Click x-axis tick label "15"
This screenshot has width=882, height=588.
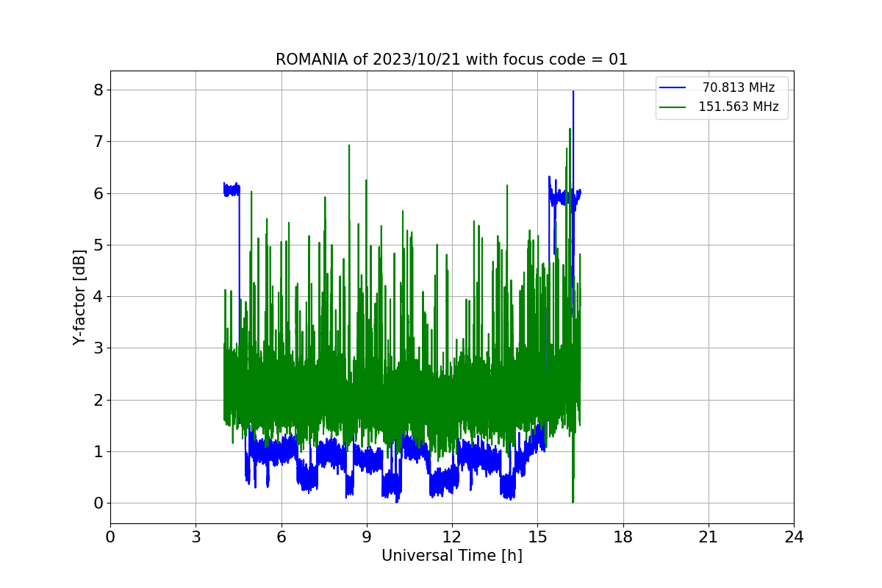537,537
